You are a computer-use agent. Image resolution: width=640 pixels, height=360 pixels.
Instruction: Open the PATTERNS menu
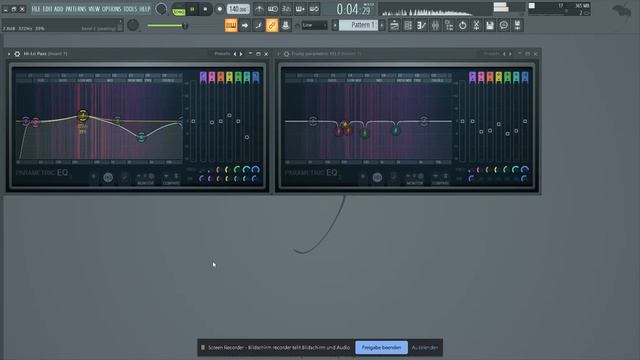76,9
